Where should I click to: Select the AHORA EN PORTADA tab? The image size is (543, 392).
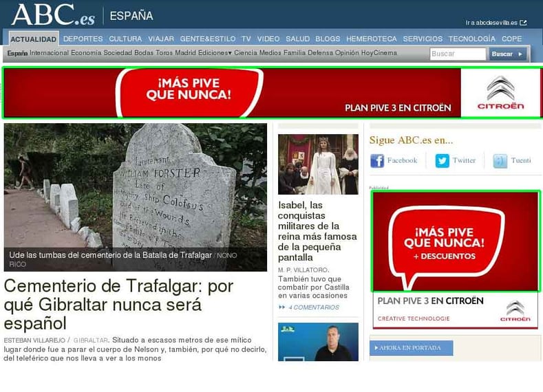pyautogui.click(x=412, y=348)
